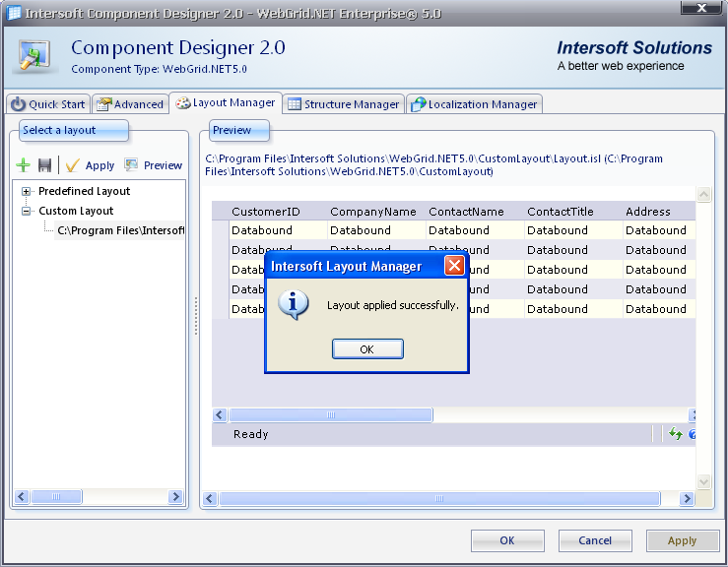Select the C:\Program Files\Intersoft layout item
This screenshot has height=567, width=728.
point(120,230)
